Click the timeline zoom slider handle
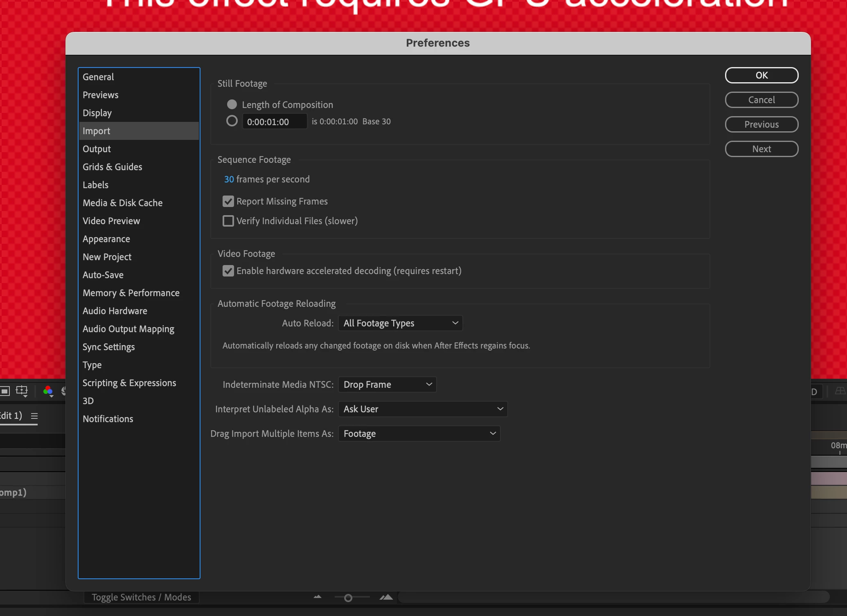Viewport: 847px width, 616px height. [348, 598]
